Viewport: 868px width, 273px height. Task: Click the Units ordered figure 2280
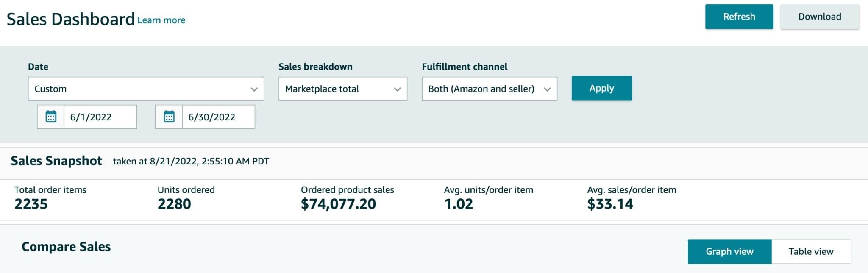click(x=174, y=204)
